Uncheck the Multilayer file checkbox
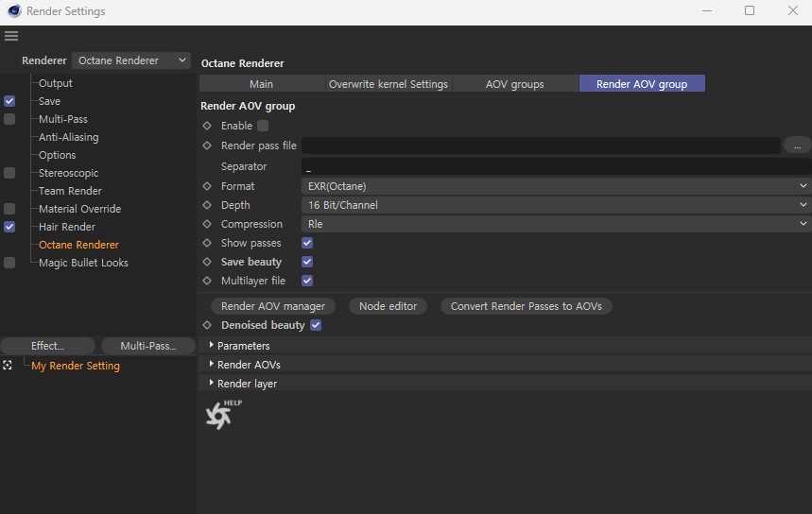 point(307,281)
